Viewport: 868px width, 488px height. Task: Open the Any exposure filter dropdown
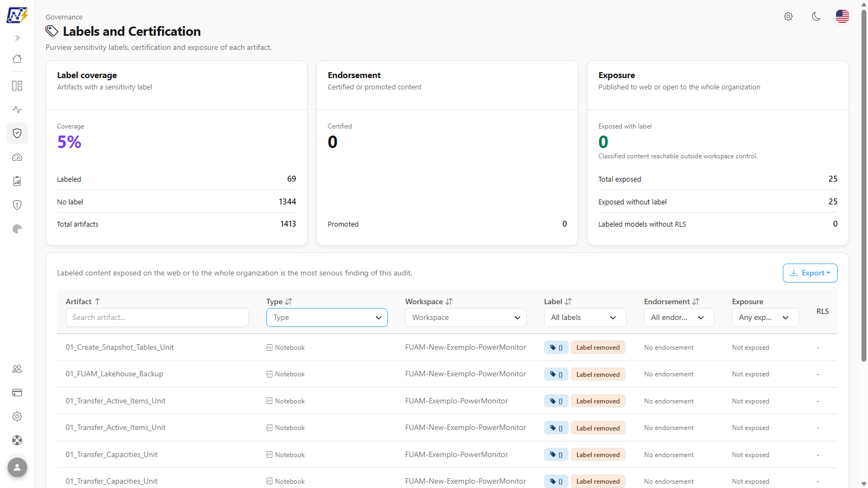coord(765,318)
